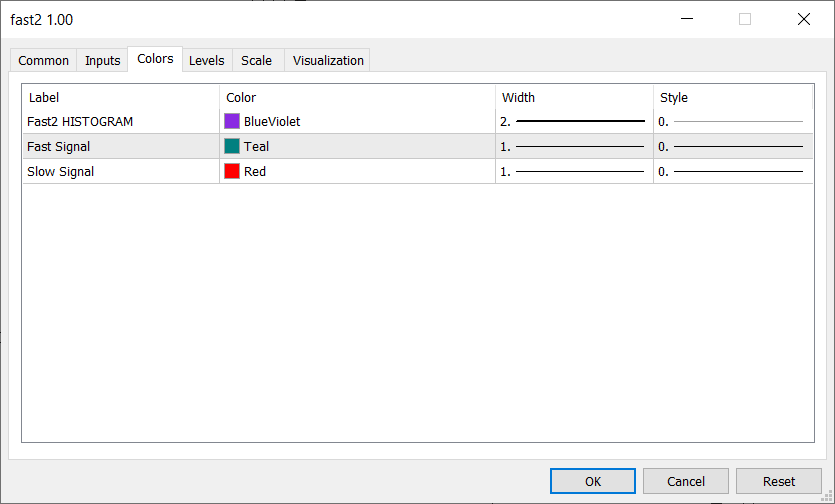Viewport: 835px width, 504px height.
Task: Click the Reset button
Action: [778, 481]
